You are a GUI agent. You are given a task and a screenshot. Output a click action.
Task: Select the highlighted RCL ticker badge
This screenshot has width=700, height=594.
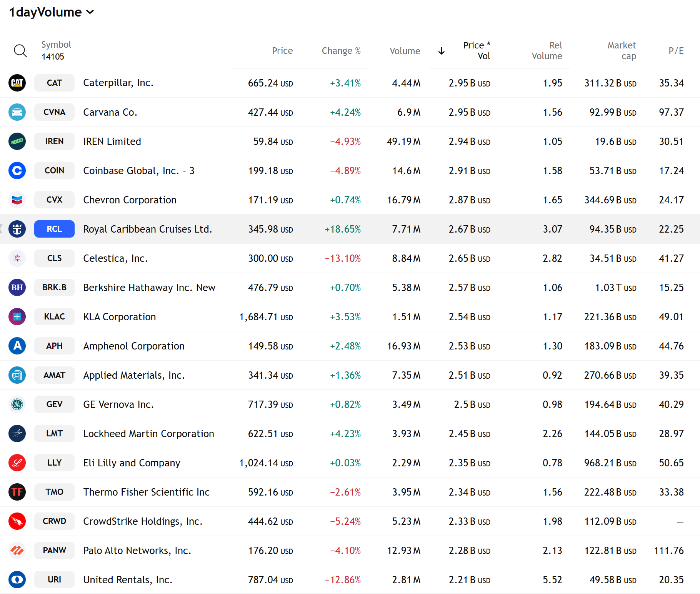tap(54, 229)
